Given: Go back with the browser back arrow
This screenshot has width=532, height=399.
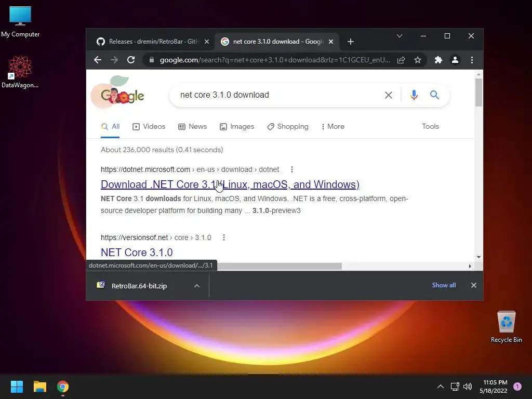Looking at the screenshot, I should click(x=98, y=60).
